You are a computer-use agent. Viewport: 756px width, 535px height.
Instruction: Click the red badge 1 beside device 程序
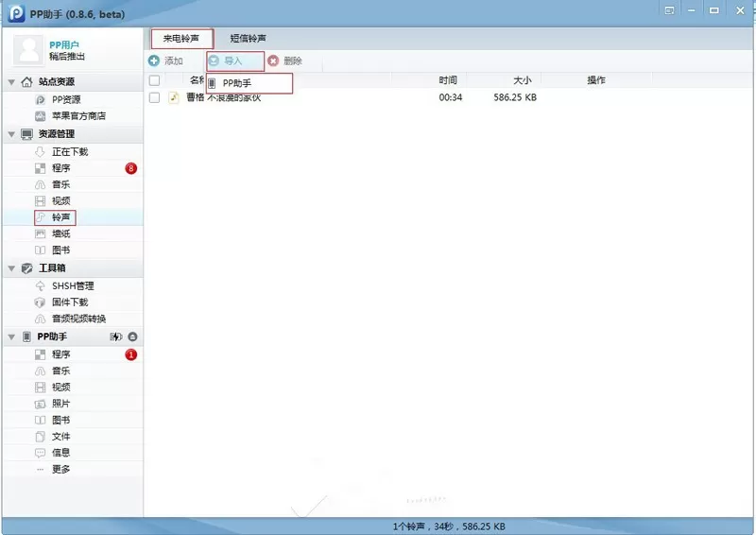coord(130,354)
